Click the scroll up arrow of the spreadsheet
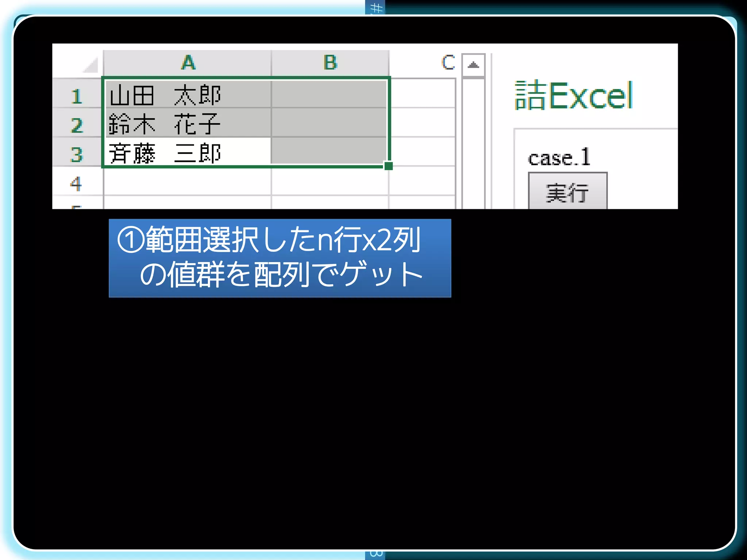This screenshot has height=560, width=747. [x=473, y=65]
